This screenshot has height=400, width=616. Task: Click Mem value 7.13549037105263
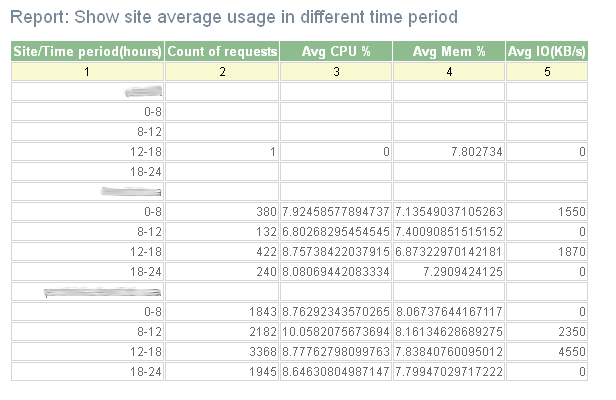click(x=449, y=212)
